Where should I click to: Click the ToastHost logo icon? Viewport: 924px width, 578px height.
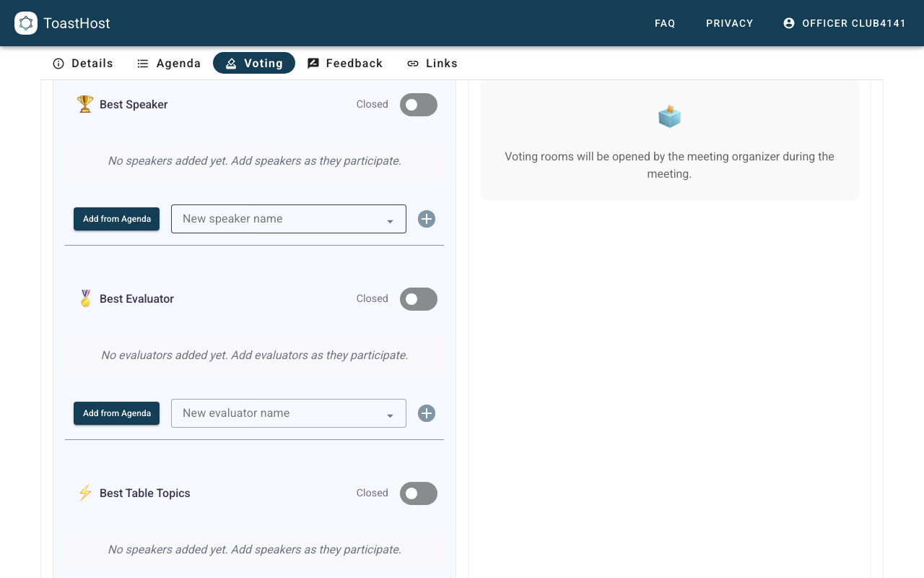[26, 23]
